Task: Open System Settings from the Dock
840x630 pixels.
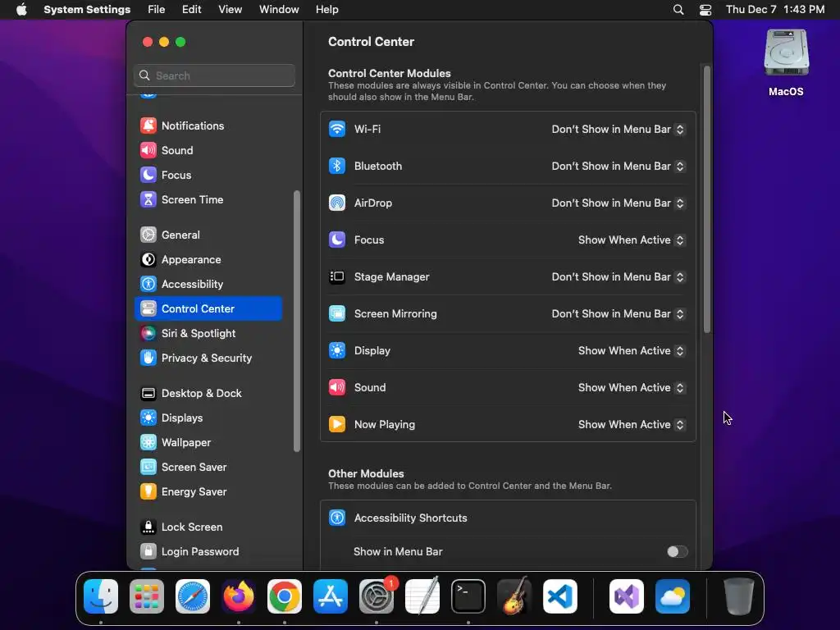Action: tap(377, 596)
